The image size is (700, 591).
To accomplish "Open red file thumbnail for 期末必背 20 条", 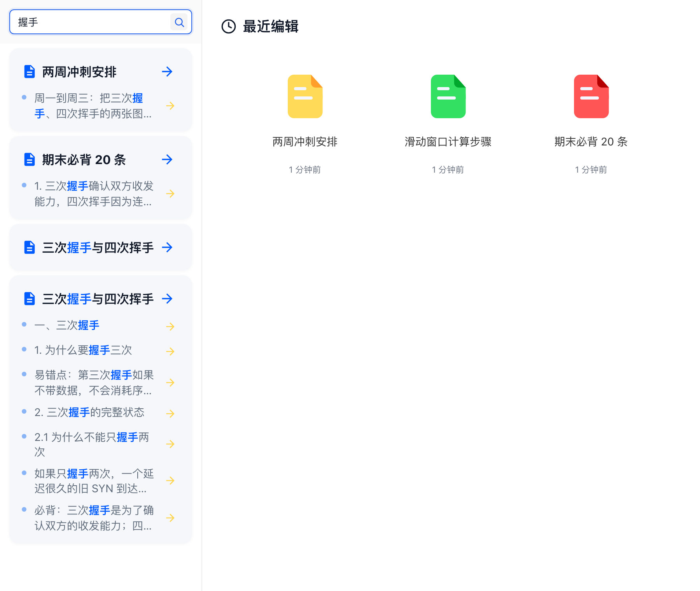I will [x=591, y=96].
